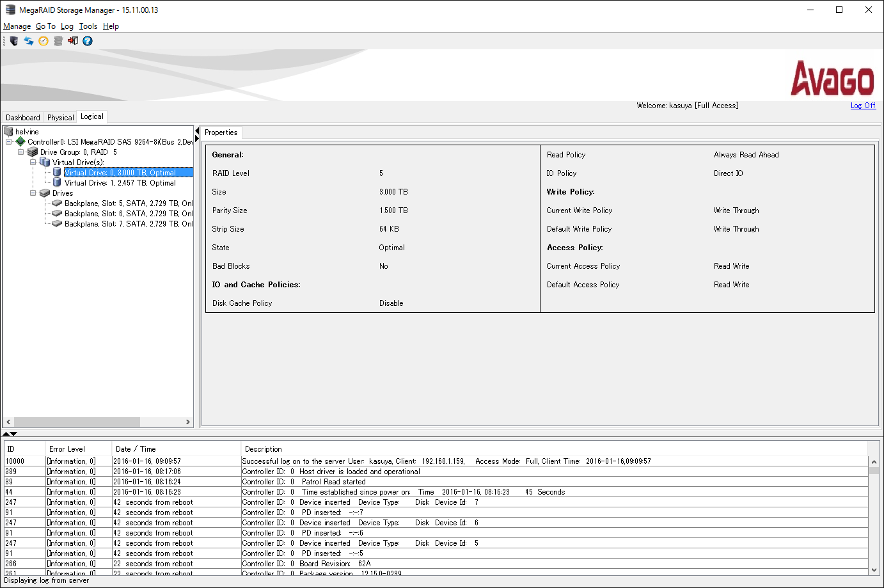Switch to the Dashboard tab

23,117
